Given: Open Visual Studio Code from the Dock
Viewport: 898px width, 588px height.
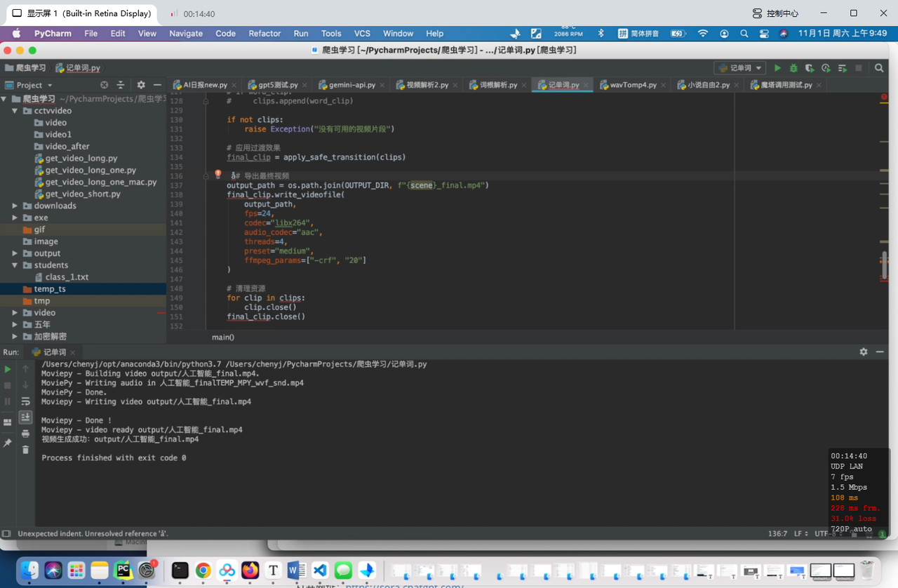Looking at the screenshot, I should [x=320, y=570].
